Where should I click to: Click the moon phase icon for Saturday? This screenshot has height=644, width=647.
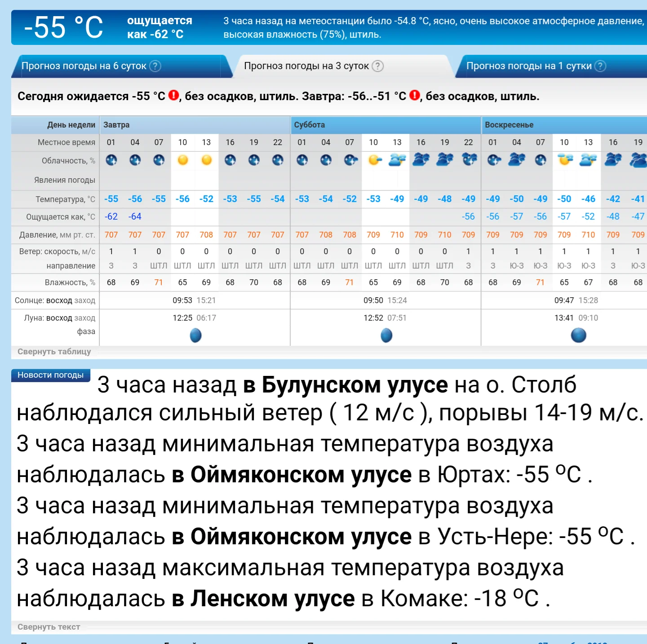click(x=386, y=335)
